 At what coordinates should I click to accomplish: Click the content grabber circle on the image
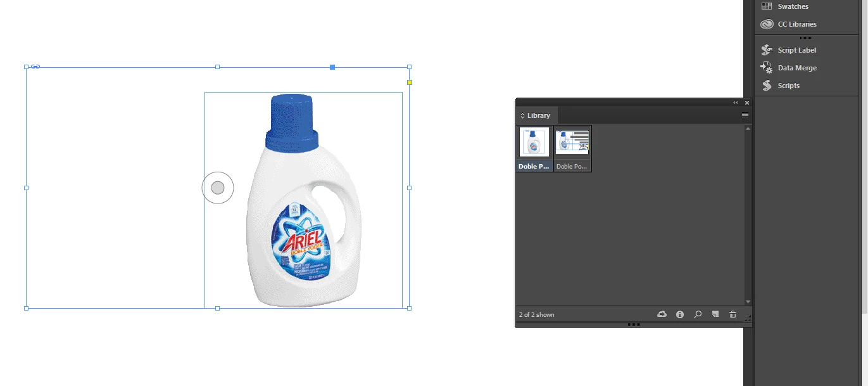(x=218, y=188)
